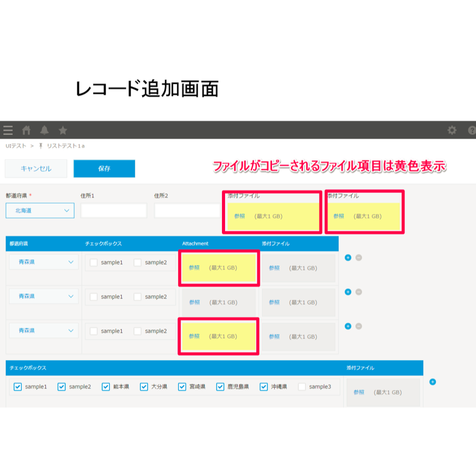This screenshot has width=476, height=476.
Task: Remove the third table row
Action: tap(359, 326)
